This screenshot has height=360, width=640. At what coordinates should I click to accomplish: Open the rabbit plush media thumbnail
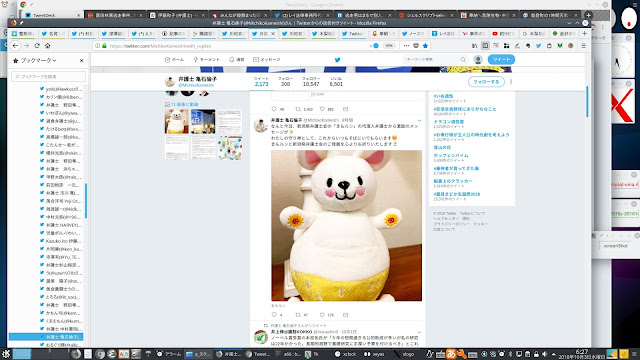tap(177, 121)
